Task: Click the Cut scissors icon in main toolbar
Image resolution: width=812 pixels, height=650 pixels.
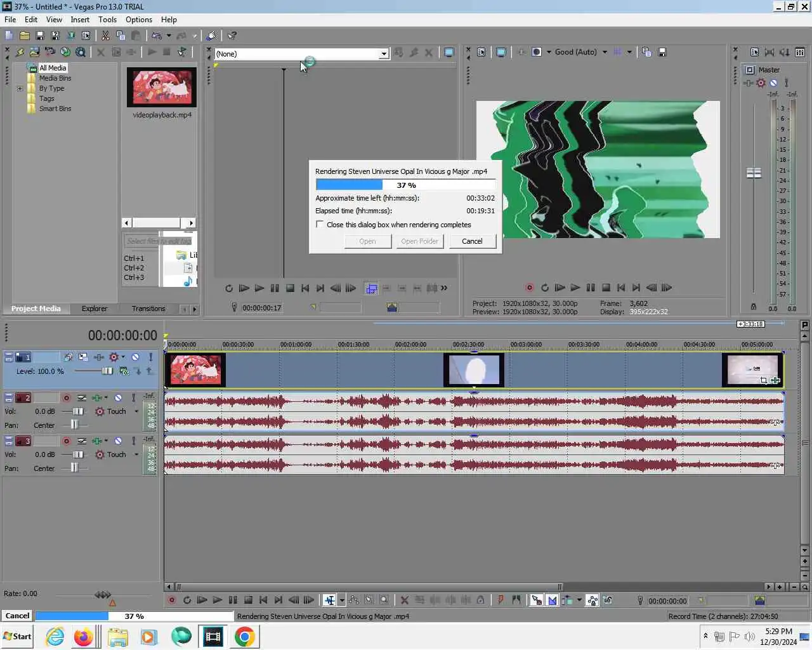Action: (105, 36)
